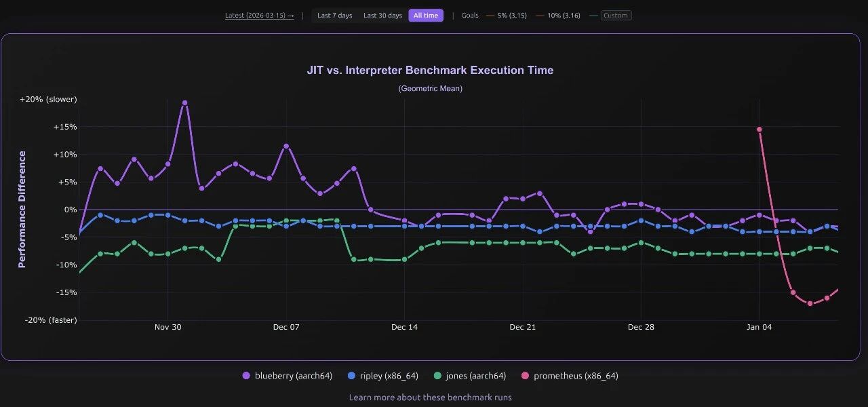Click the 5% (3.15) goal line marker
Viewport: 868px width, 407px height.
click(x=490, y=15)
